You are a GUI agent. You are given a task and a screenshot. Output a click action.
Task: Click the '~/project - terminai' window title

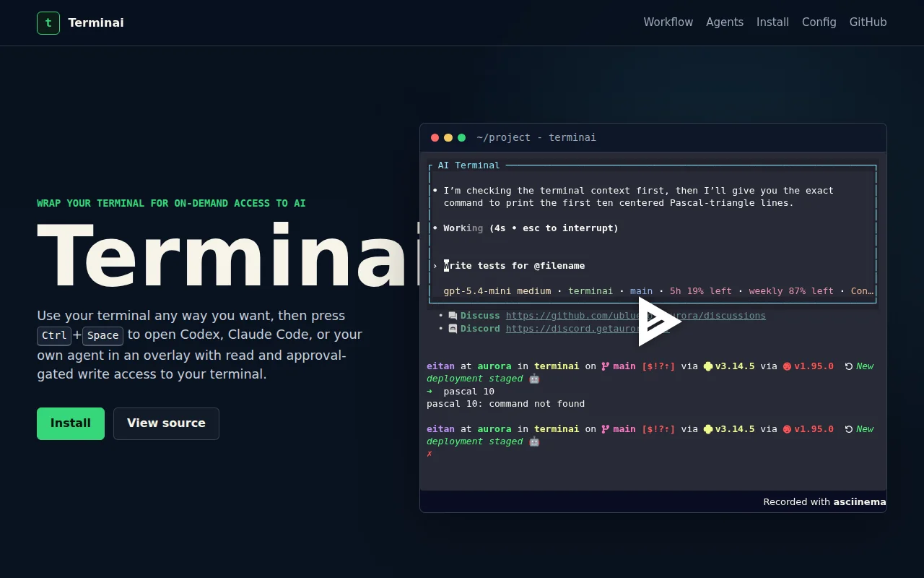pyautogui.click(x=536, y=138)
